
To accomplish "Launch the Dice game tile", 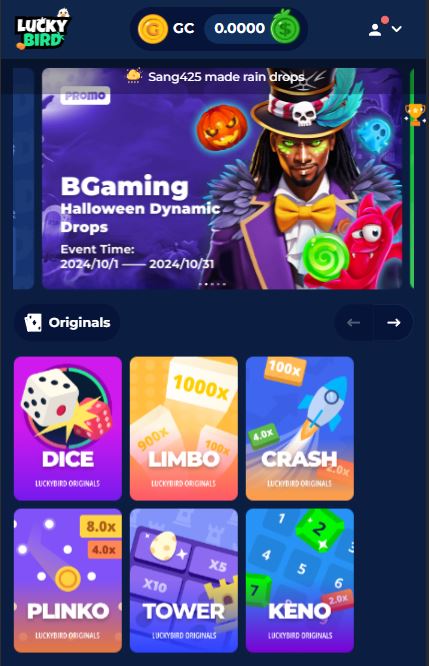I will (x=68, y=429).
